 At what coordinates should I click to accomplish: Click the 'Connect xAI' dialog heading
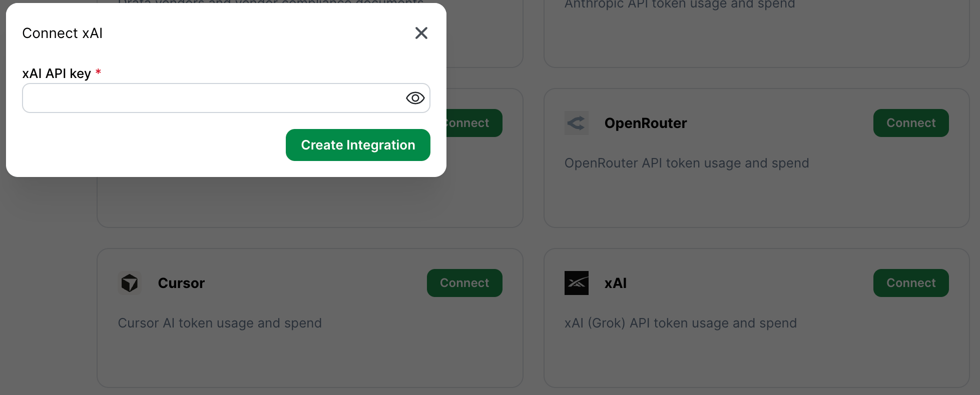pos(63,33)
